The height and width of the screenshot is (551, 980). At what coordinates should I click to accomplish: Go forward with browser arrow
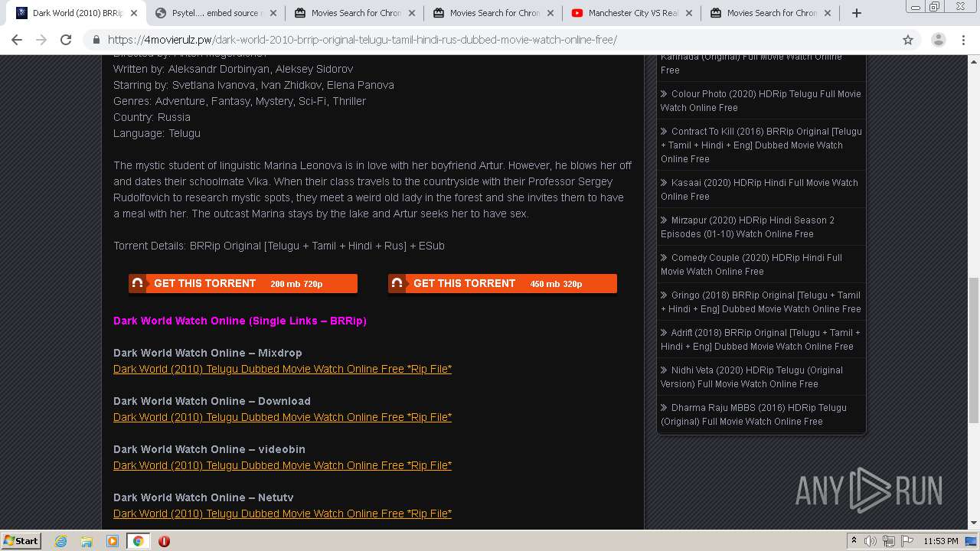coord(41,40)
